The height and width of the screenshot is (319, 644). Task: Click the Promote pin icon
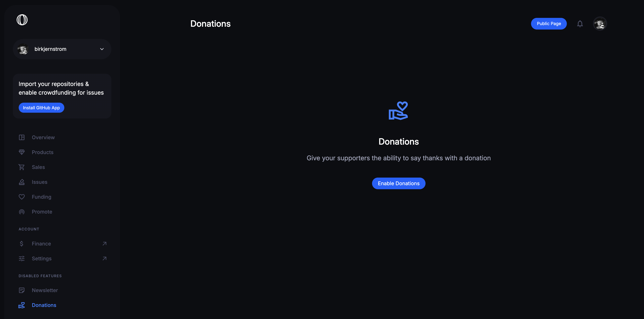[x=22, y=212]
